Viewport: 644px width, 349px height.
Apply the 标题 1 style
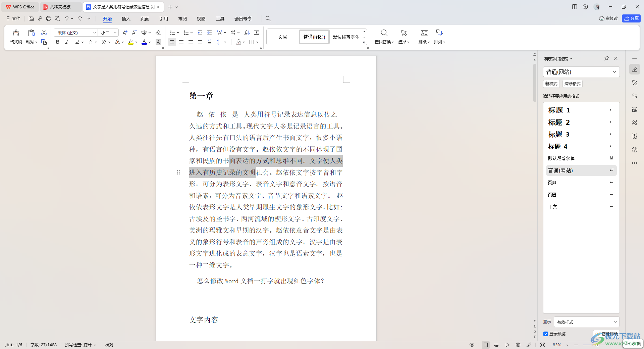click(581, 110)
